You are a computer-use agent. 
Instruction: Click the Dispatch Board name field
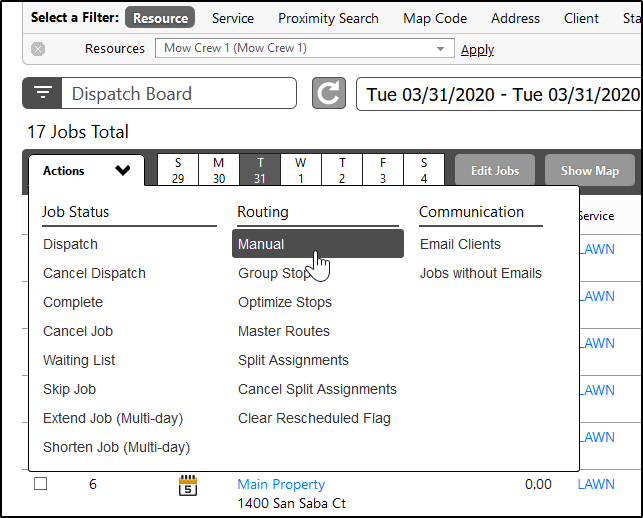click(180, 94)
